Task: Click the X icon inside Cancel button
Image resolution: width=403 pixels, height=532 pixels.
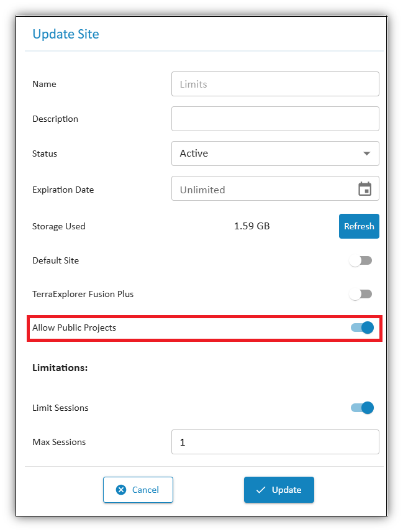Action: (x=121, y=490)
